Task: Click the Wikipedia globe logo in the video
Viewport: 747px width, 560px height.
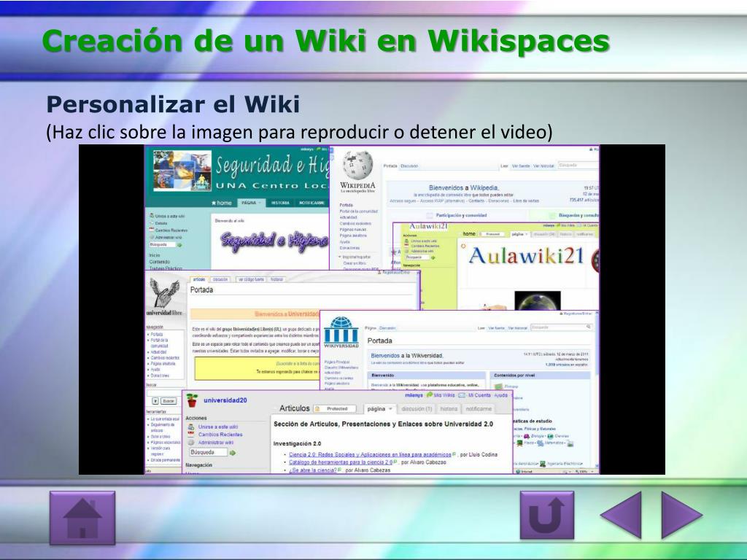Action: click(357, 165)
